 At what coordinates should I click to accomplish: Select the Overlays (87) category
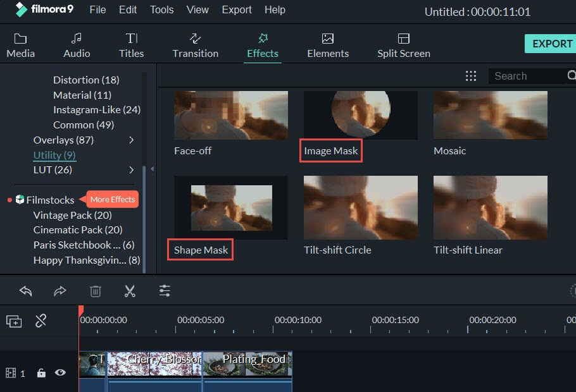[63, 140]
